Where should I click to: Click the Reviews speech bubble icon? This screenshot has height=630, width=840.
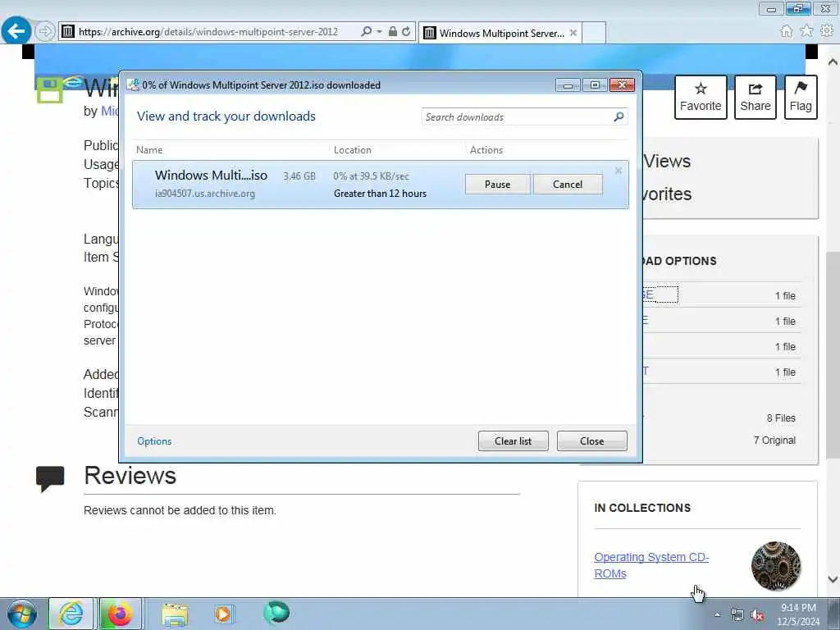50,478
